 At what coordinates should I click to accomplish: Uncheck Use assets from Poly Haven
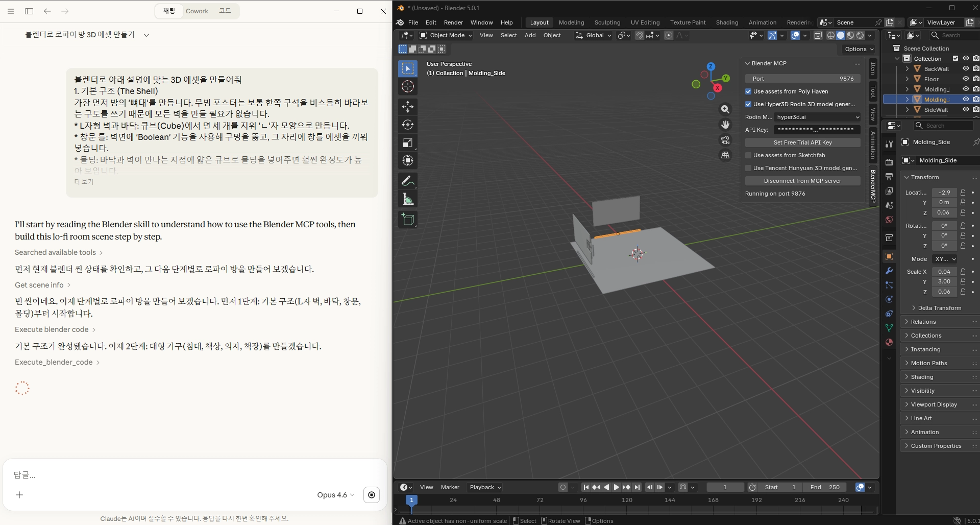tap(748, 91)
